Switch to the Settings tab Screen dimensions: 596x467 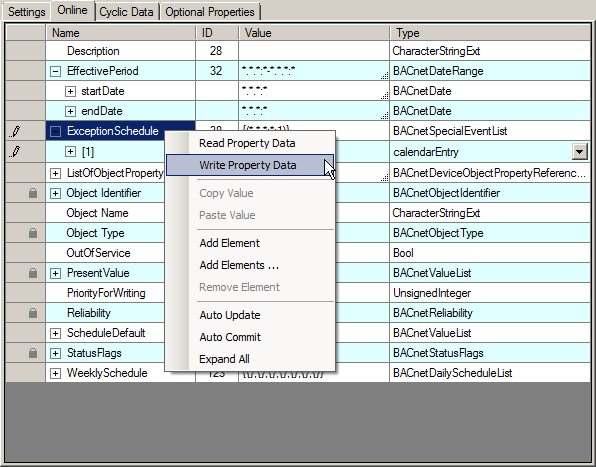point(27,12)
